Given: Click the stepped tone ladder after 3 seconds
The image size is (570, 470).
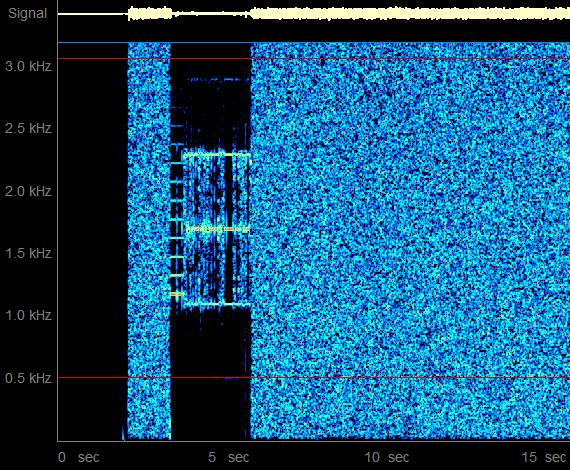Looking at the screenshot, I should [177, 229].
